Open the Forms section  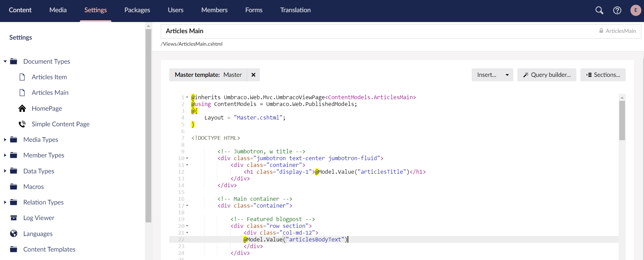click(x=254, y=10)
